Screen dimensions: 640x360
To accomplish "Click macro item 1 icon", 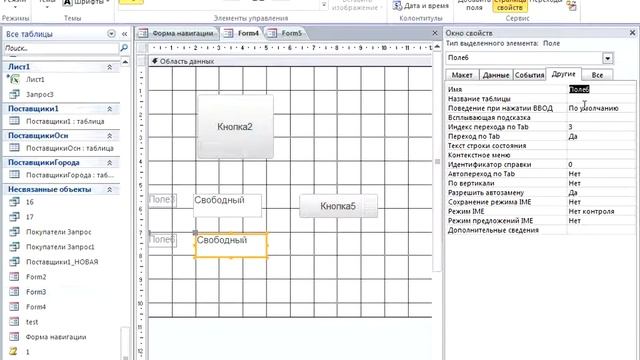I will (14, 351).
